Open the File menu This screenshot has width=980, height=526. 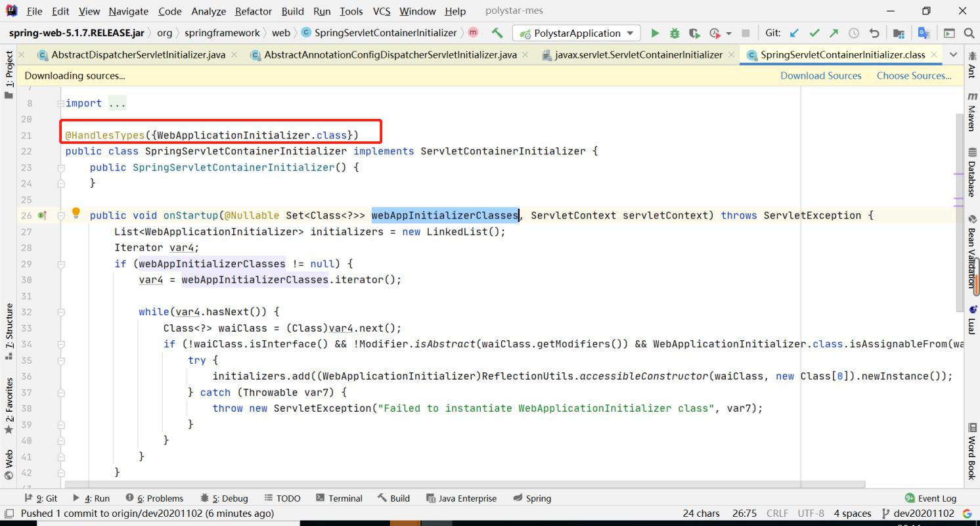pos(34,11)
